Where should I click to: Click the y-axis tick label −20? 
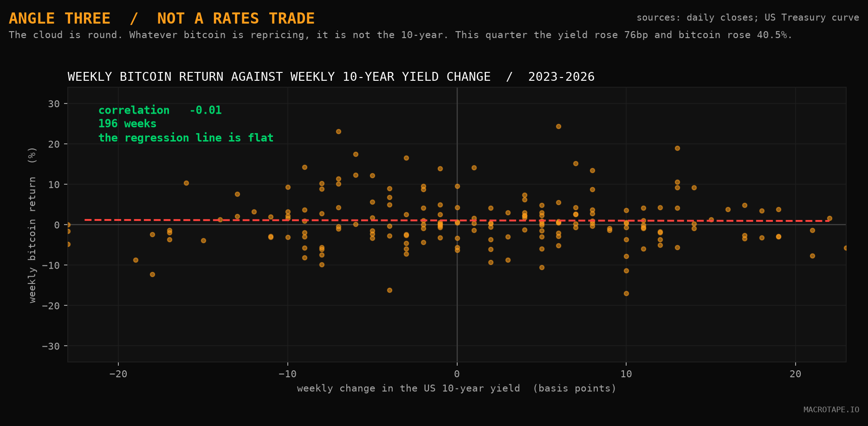click(51, 306)
